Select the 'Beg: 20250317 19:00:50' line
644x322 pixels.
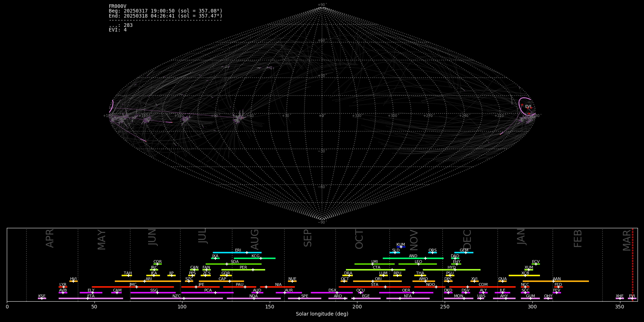tap(166, 11)
